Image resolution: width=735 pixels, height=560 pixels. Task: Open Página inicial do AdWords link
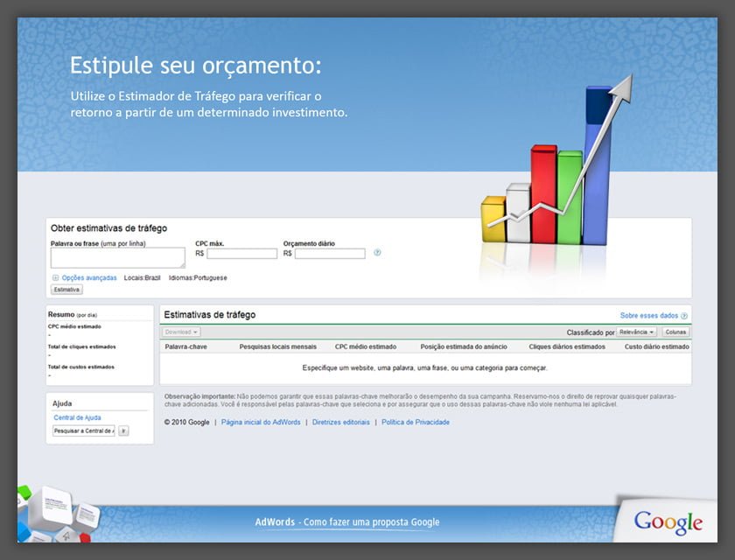click(x=261, y=423)
